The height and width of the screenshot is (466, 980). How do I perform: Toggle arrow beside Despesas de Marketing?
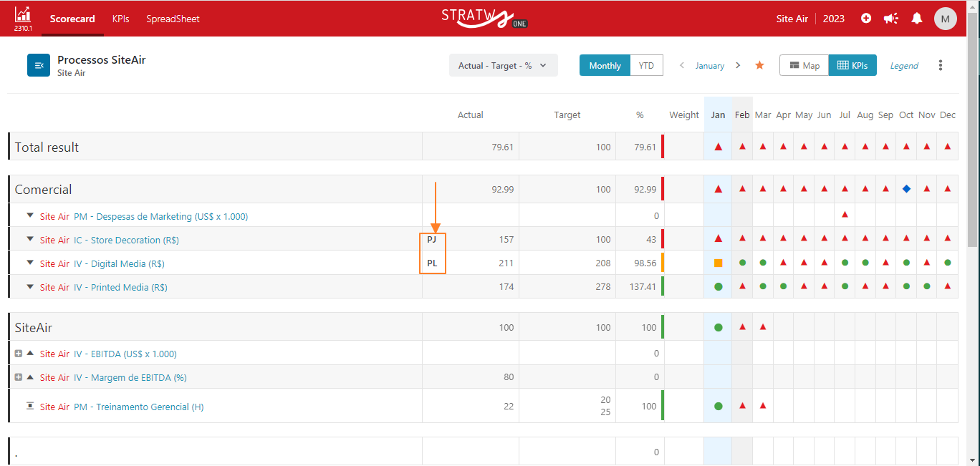pyautogui.click(x=30, y=215)
